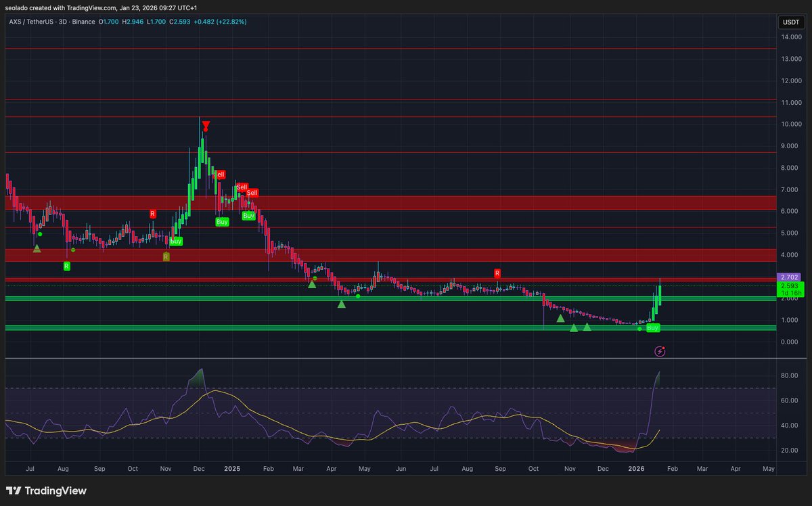Click the red down-arrow marker at the December peak
Viewport: 812px width, 506px height.
point(206,126)
